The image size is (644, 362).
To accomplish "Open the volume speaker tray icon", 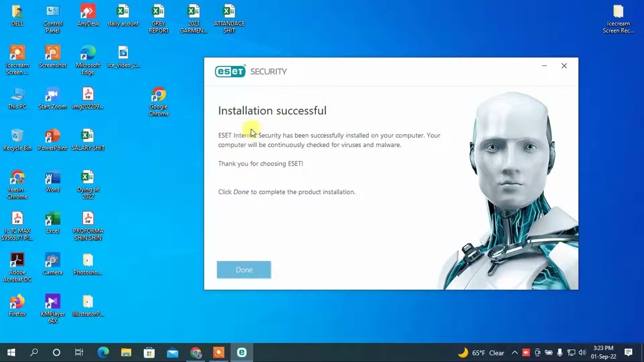I will [x=583, y=352].
